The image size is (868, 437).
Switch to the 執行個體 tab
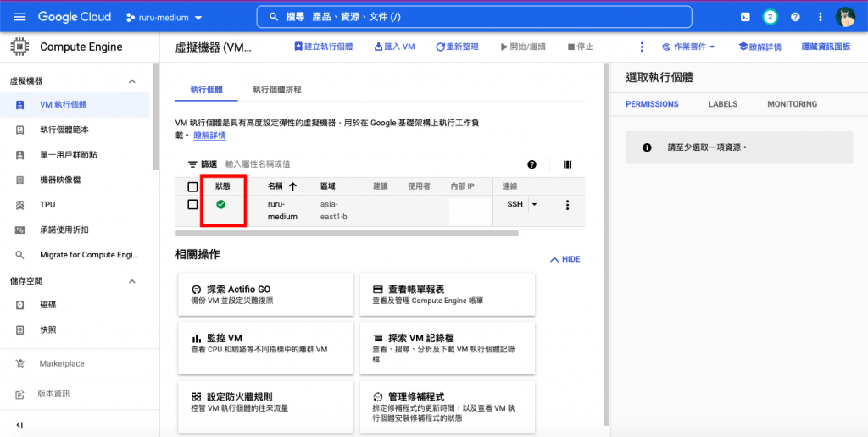point(207,89)
